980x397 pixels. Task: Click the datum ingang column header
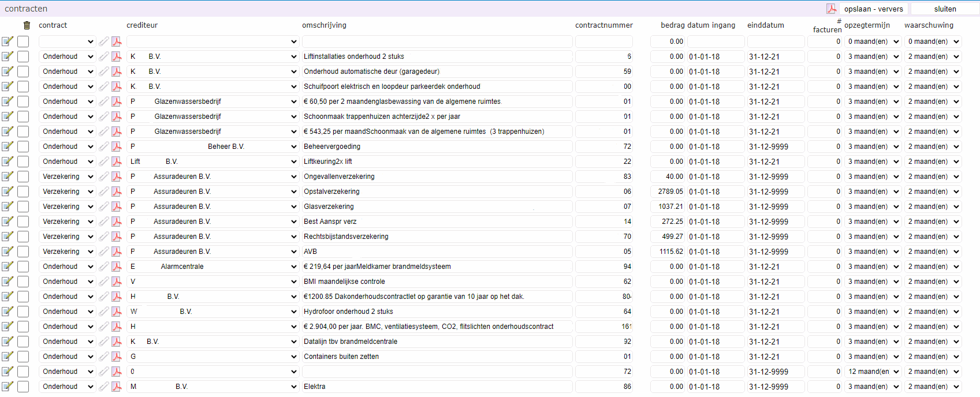pos(711,25)
